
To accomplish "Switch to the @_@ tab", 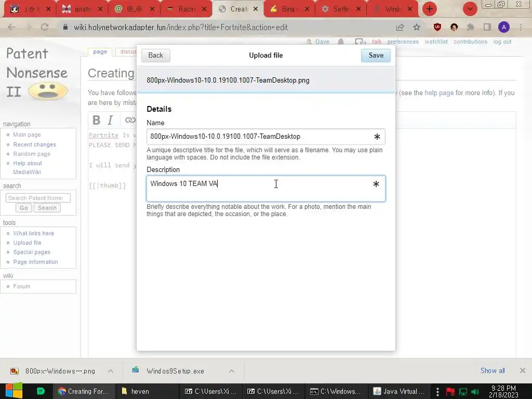I will (x=134, y=9).
